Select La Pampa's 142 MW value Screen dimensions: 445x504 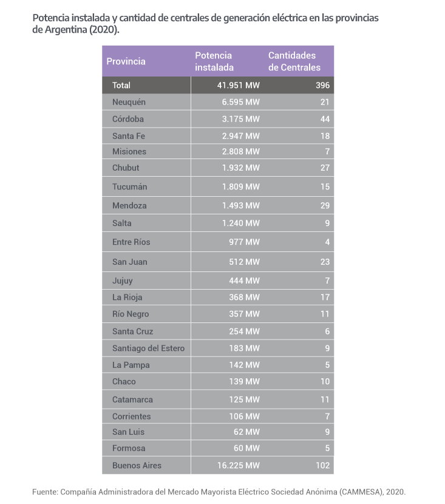tap(246, 365)
